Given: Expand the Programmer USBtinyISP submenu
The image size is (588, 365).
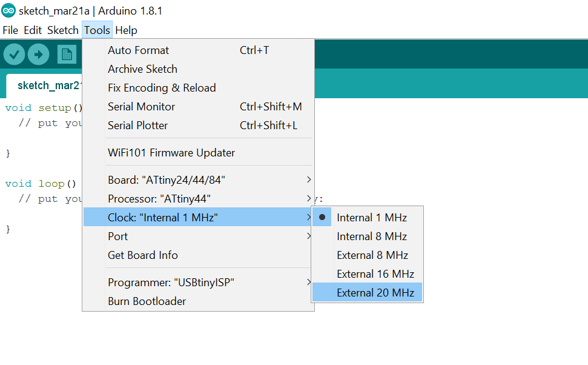Looking at the screenshot, I should coord(199,283).
